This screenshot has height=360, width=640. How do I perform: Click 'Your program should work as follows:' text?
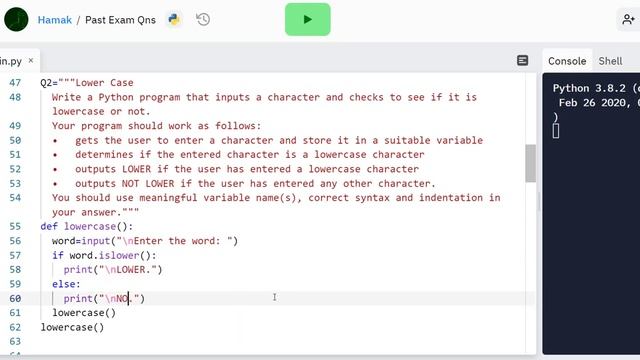[x=156, y=126]
